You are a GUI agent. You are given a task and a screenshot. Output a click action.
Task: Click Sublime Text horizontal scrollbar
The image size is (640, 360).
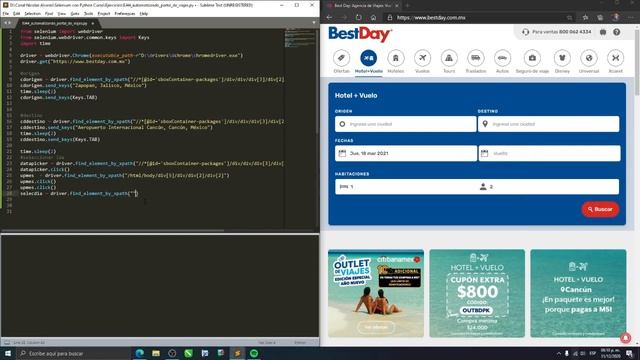tap(112, 231)
